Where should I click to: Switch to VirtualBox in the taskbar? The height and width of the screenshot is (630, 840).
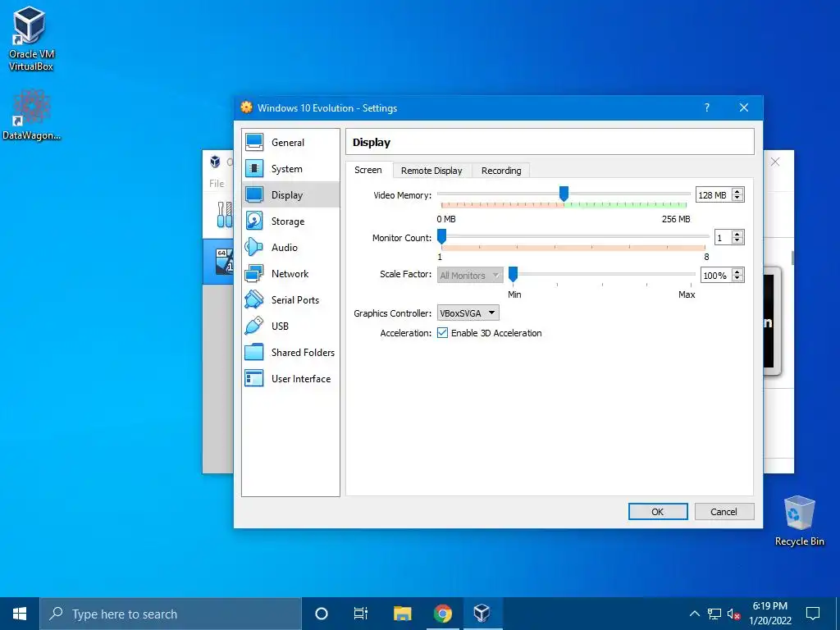tap(482, 614)
